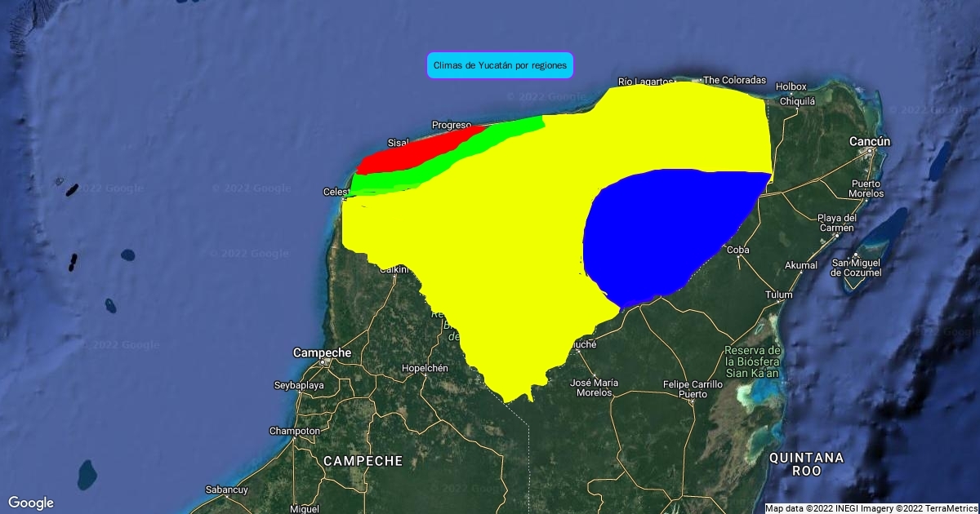This screenshot has height=514, width=980.
Task: Click the Puerto Morelos label
Action: coord(866,188)
